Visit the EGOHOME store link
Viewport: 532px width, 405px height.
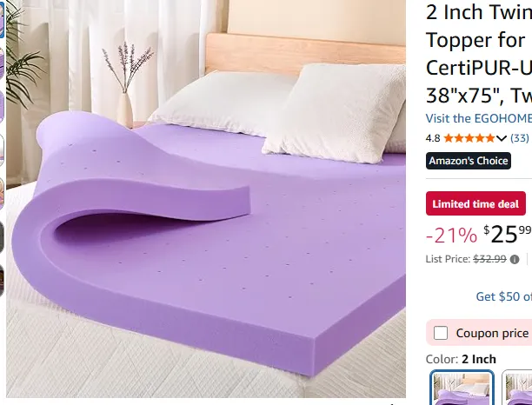[x=478, y=118]
